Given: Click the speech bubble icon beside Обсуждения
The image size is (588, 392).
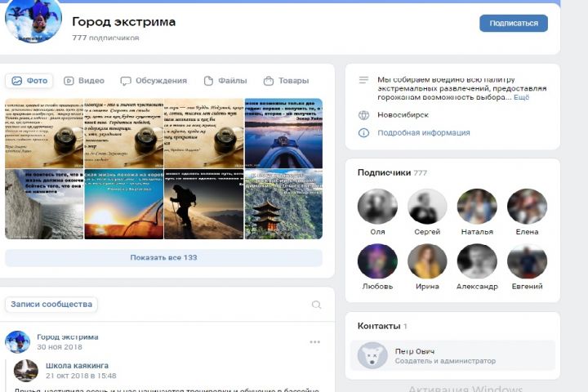Looking at the screenshot, I should click(126, 81).
